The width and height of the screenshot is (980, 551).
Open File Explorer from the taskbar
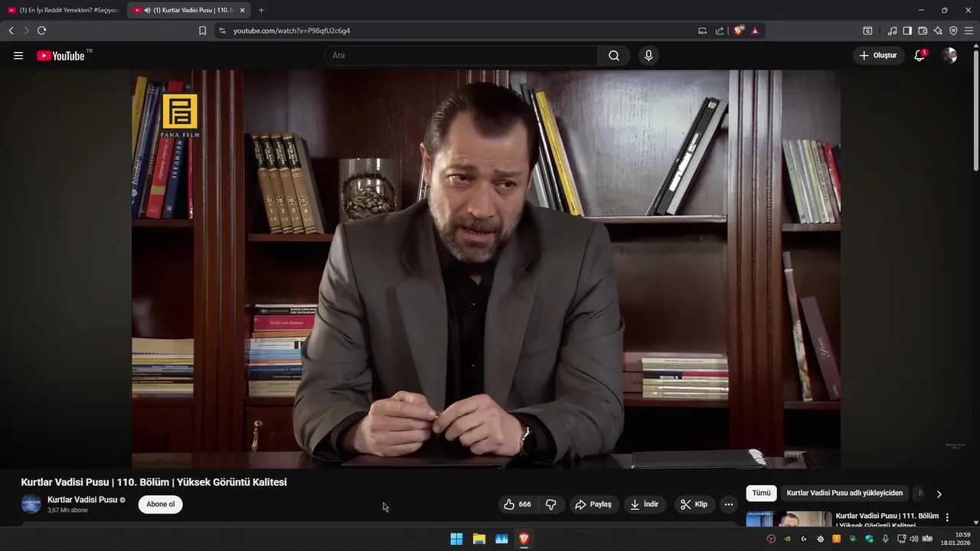pos(479,539)
